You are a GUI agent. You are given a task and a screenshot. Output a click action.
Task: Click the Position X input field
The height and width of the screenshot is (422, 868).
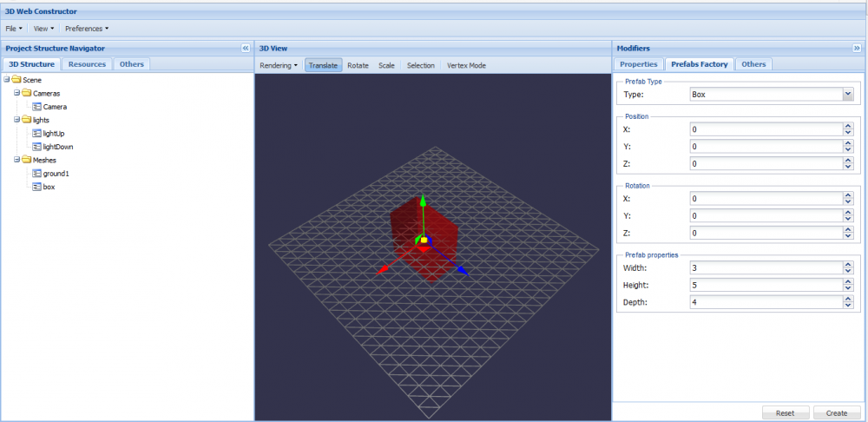coord(766,129)
